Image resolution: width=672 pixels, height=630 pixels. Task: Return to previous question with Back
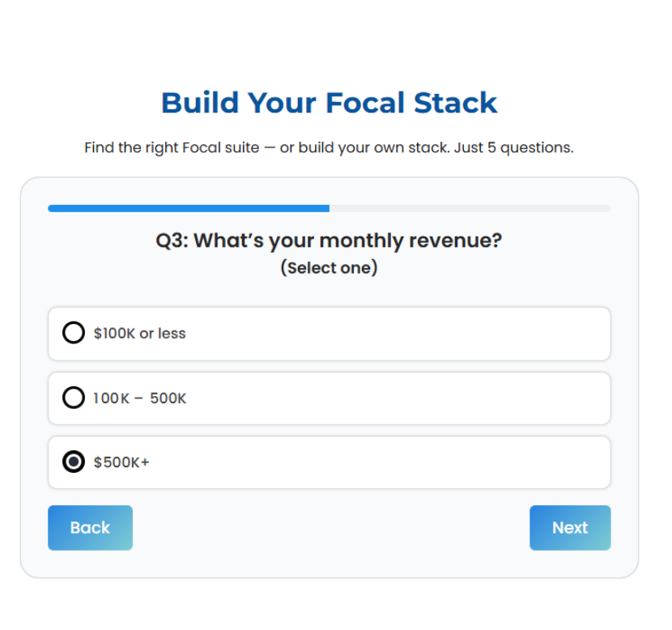point(90,528)
